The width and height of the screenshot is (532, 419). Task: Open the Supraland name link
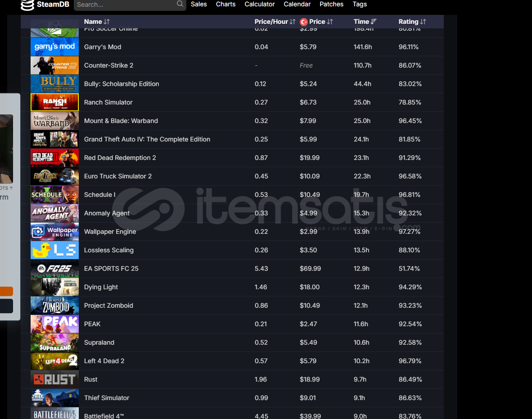coord(99,342)
